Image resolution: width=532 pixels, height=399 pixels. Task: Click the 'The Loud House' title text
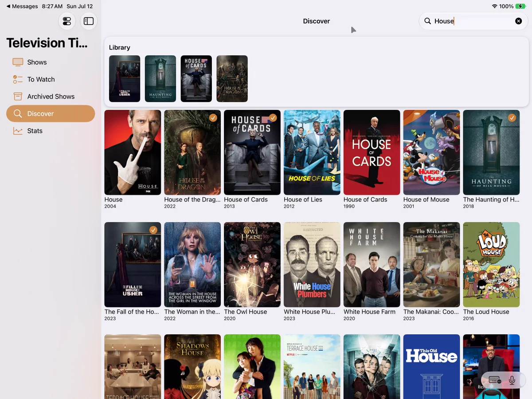[x=486, y=312]
